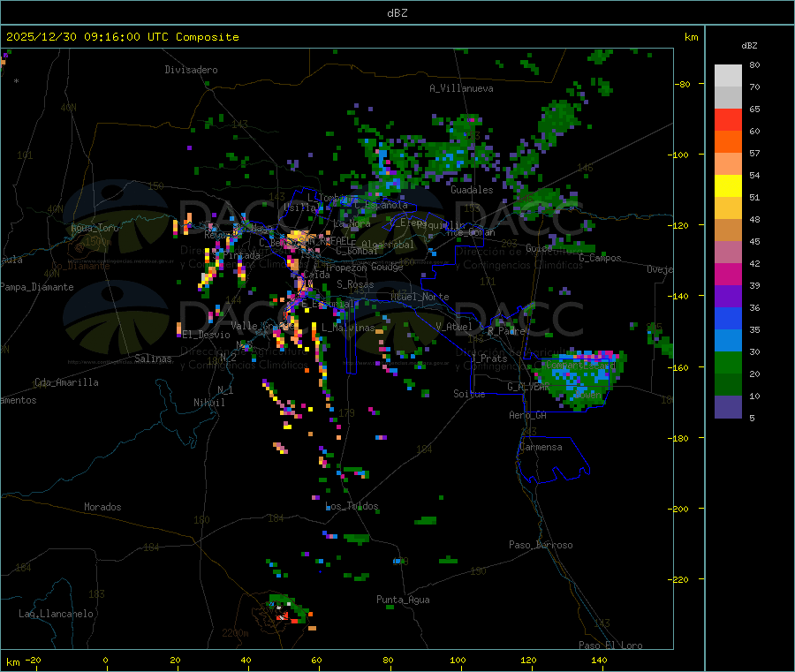Viewport: 795px width, 672px height.
Task: Click the Carmensa location label
Action: coord(541,447)
